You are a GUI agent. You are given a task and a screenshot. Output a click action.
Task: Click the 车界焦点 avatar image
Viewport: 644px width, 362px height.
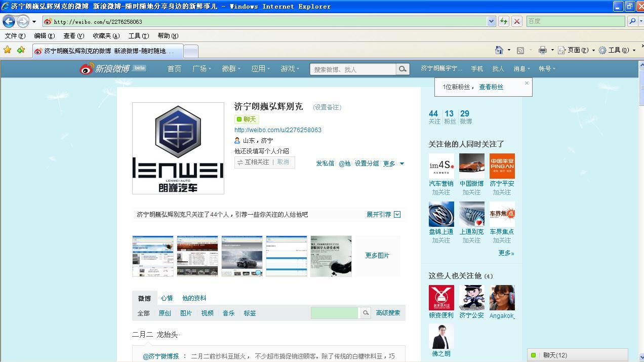[x=502, y=214]
